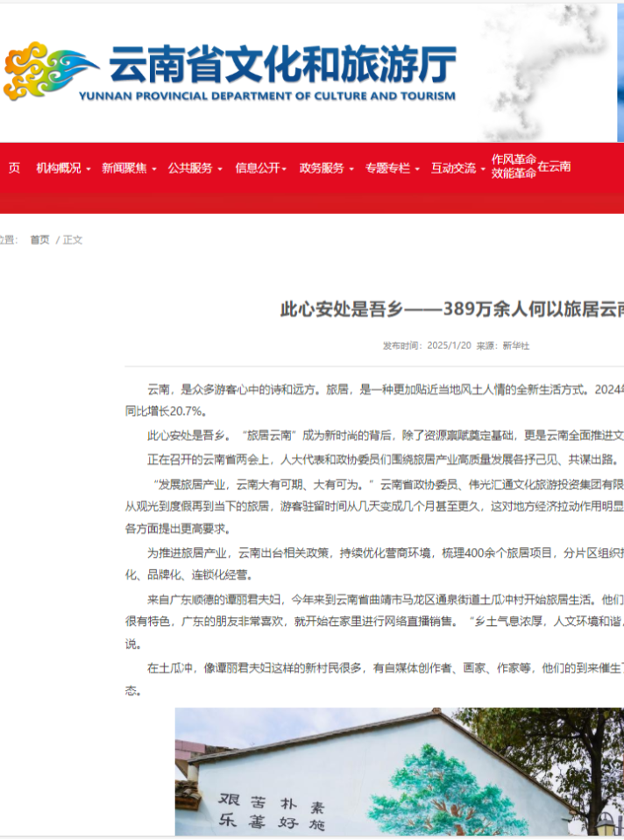Expand the 新闻聚焦 navigation menu
624x840 pixels.
pyautogui.click(x=128, y=167)
